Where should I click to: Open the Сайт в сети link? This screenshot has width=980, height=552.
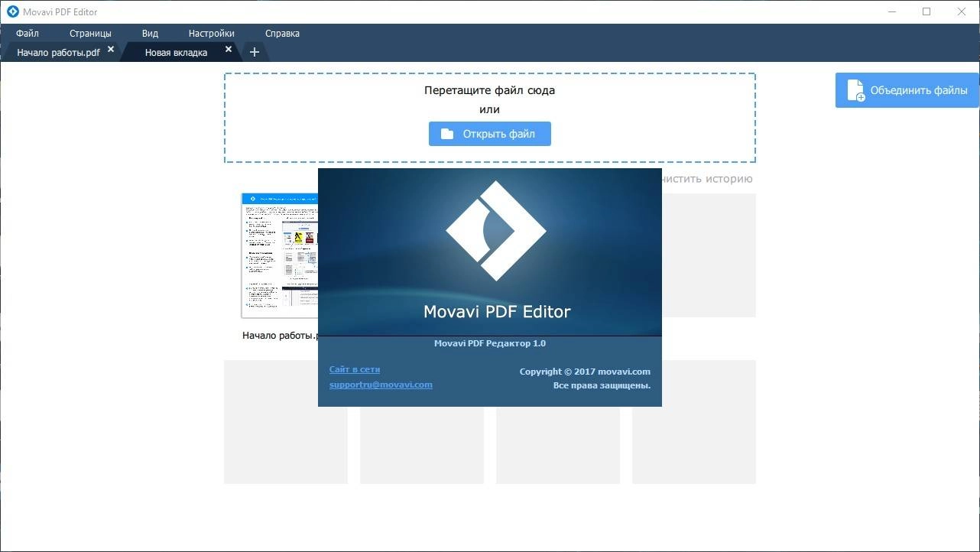coord(355,369)
